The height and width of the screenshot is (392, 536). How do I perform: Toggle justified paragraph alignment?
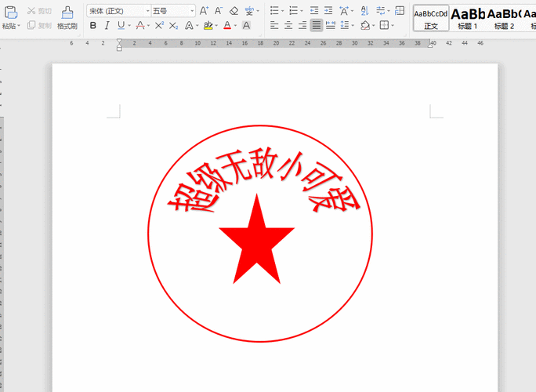[316, 26]
